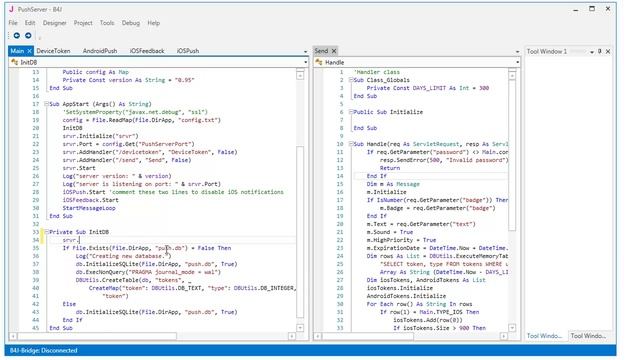Collapse the Sub Handle block

tap(351, 144)
